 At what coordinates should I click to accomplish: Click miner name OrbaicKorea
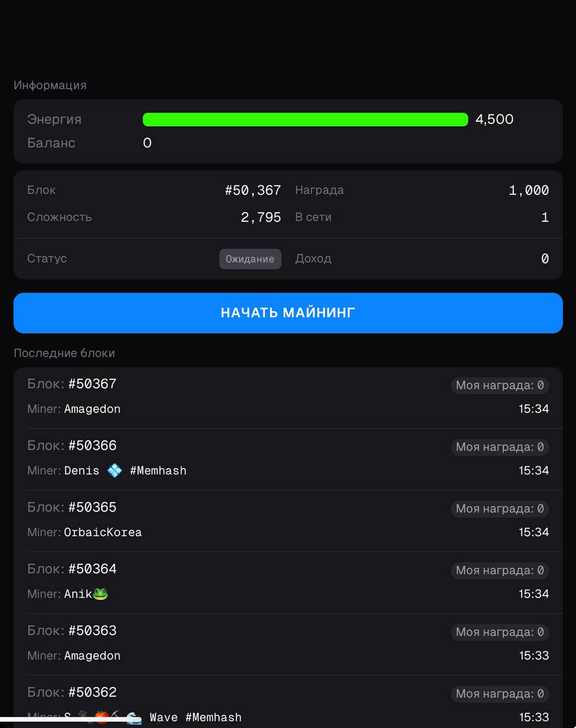tap(103, 532)
